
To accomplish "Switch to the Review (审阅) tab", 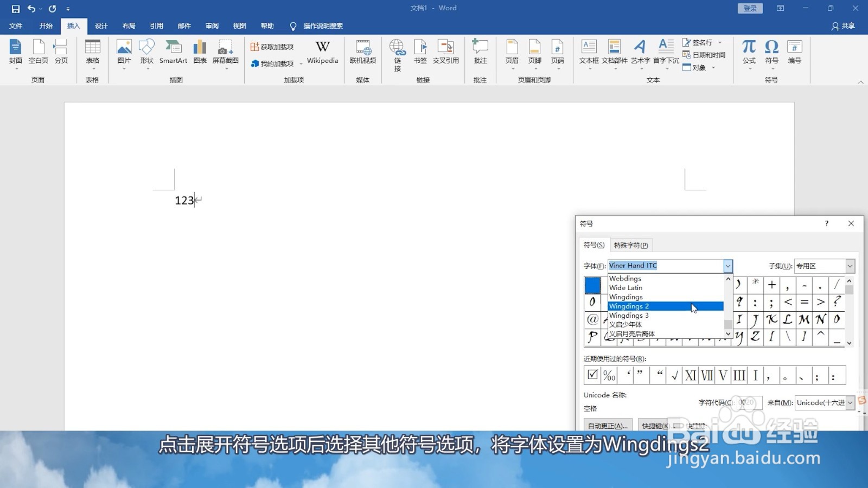I will click(x=212, y=25).
